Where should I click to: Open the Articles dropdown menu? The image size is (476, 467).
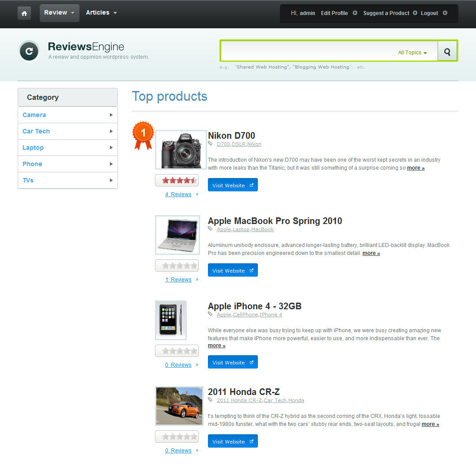102,13
